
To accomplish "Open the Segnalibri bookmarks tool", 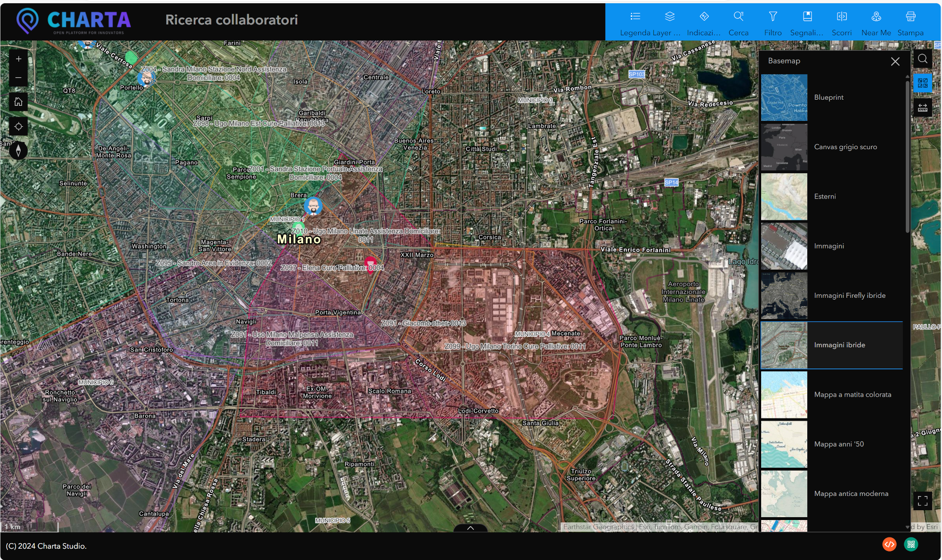I will (x=807, y=23).
